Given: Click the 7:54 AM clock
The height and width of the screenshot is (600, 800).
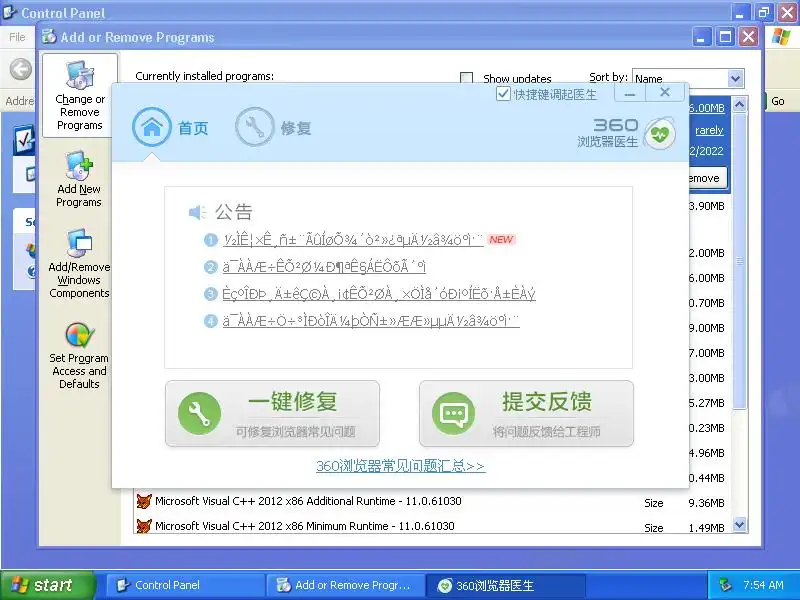Looking at the screenshot, I should point(763,585).
